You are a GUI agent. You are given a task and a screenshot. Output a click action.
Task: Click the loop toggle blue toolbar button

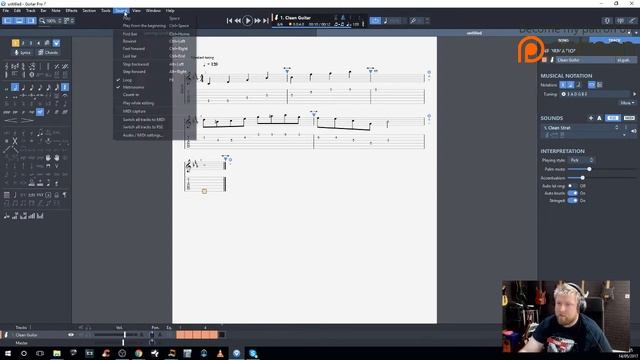coord(375,20)
